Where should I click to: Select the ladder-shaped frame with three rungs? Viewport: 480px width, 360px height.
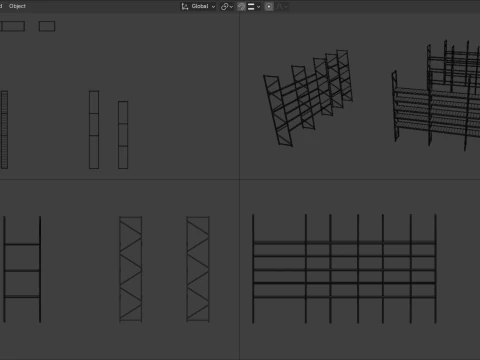tap(22, 269)
